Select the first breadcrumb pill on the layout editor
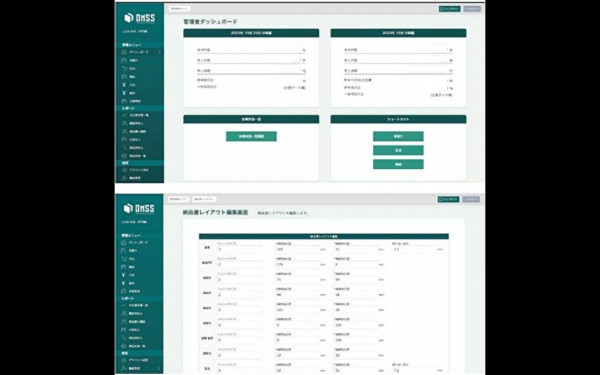600x375 pixels. click(179, 199)
